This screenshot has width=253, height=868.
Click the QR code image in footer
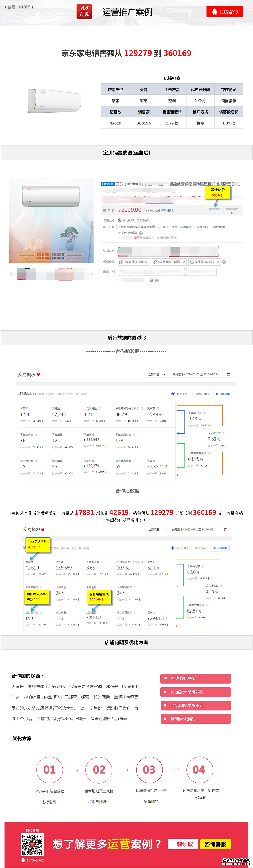click(x=32, y=844)
